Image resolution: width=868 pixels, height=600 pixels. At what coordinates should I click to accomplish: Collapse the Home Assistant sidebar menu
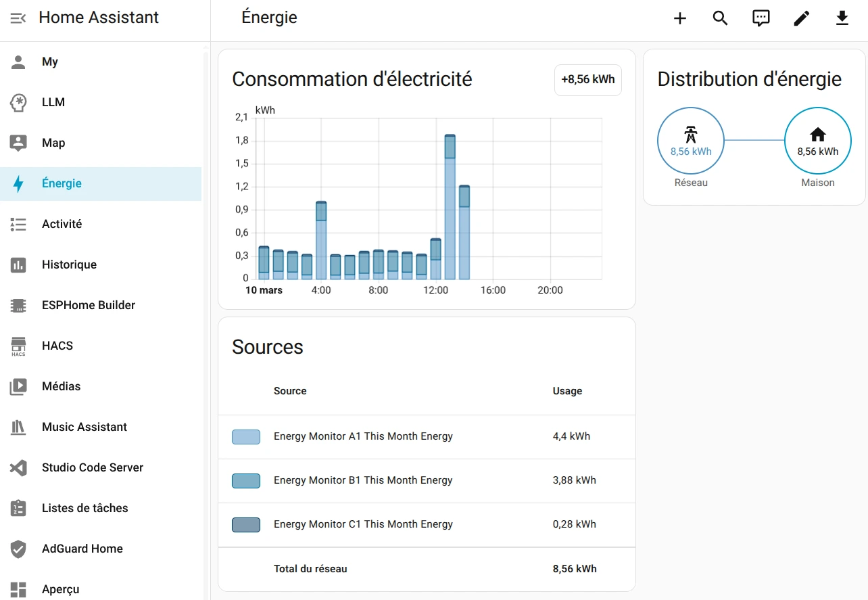pos(18,18)
